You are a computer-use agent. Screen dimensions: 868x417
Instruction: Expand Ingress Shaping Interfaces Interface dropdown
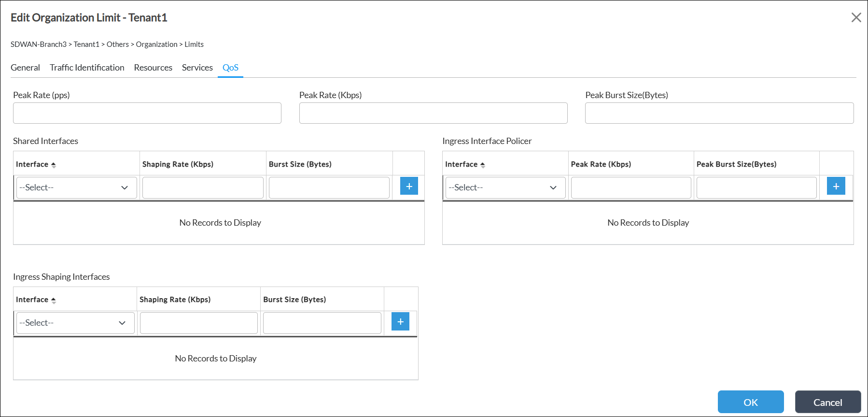point(75,323)
